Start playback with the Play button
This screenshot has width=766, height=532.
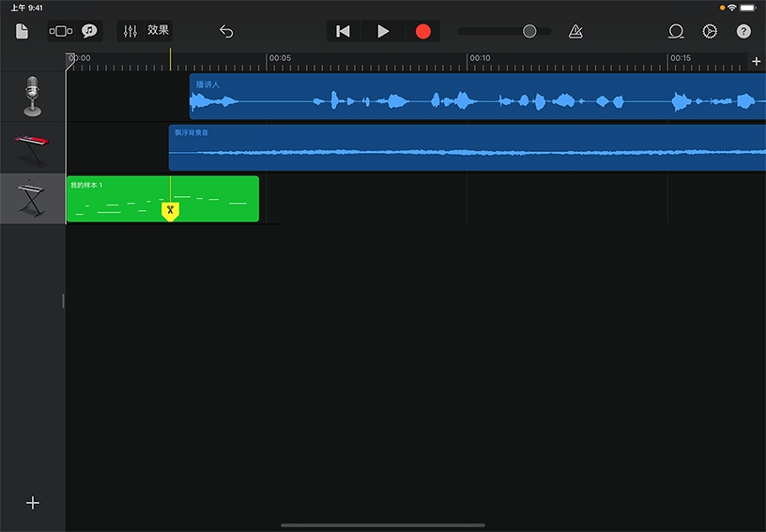point(383,31)
